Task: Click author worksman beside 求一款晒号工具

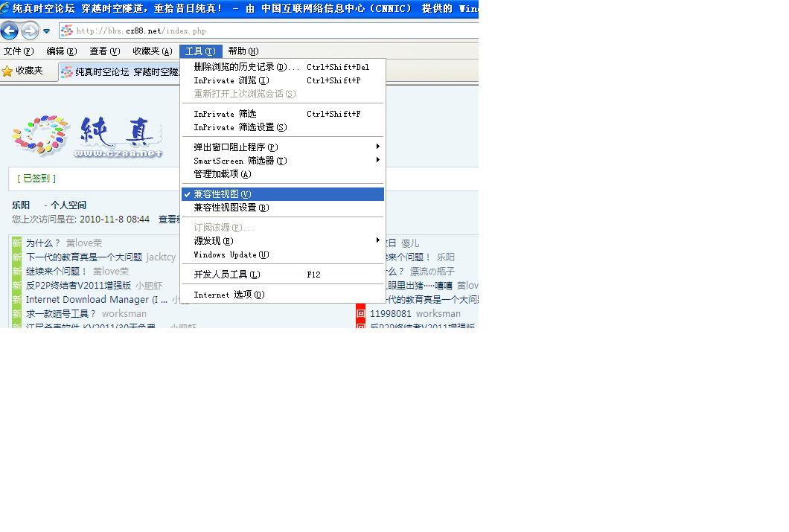Action: 124,313
